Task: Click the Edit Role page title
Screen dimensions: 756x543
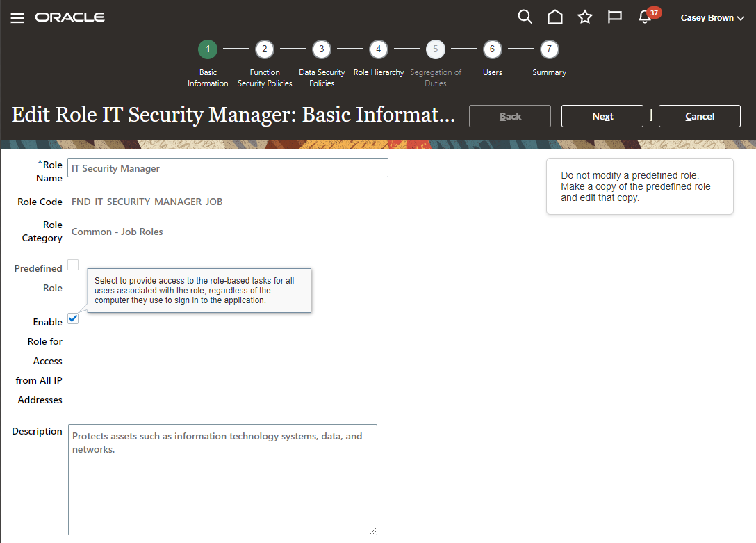Action: pyautogui.click(x=233, y=115)
